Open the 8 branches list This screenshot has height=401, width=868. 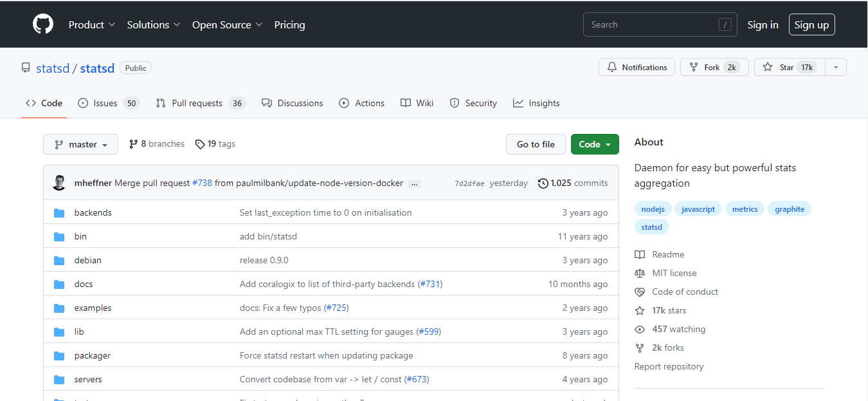coord(157,144)
